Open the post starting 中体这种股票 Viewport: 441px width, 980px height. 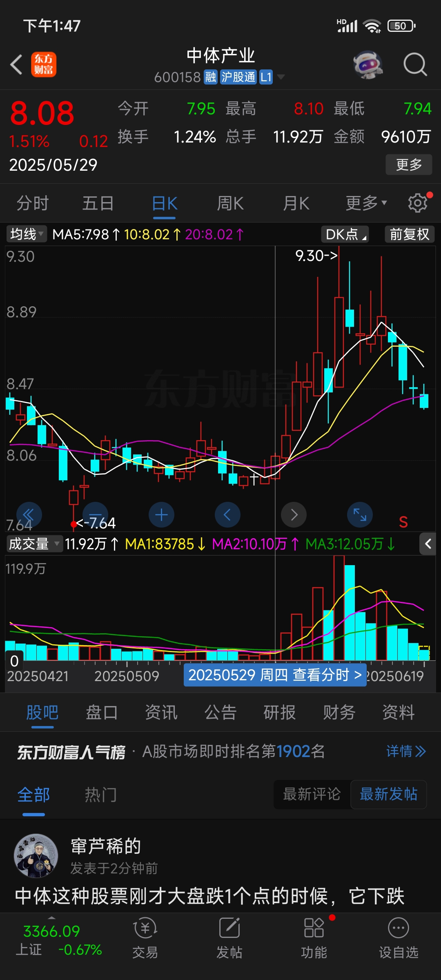210,896
